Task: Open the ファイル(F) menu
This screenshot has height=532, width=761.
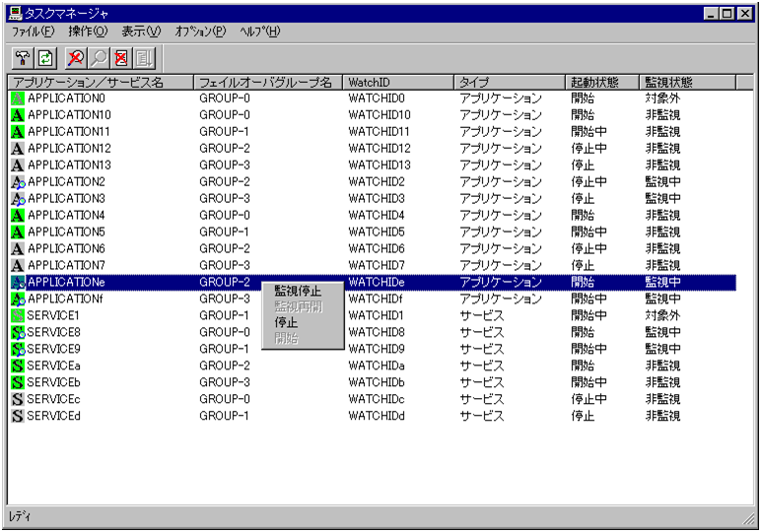Action: coord(33,32)
